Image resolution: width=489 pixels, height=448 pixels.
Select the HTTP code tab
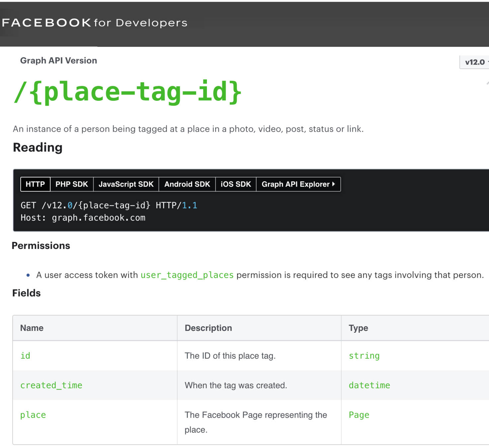[35, 184]
